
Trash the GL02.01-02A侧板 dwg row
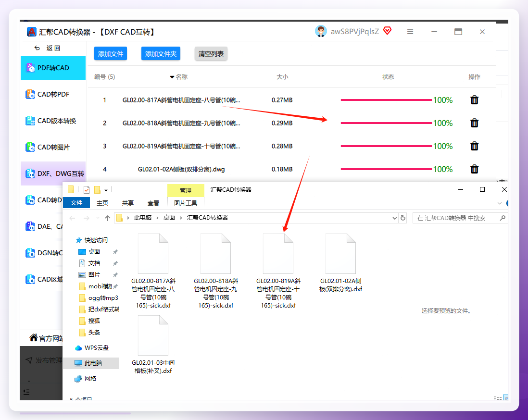click(x=474, y=169)
